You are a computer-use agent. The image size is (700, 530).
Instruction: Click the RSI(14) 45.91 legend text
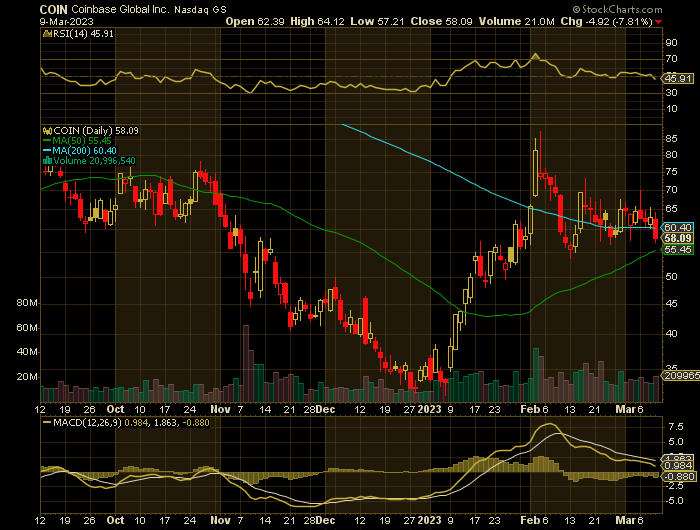coord(83,34)
